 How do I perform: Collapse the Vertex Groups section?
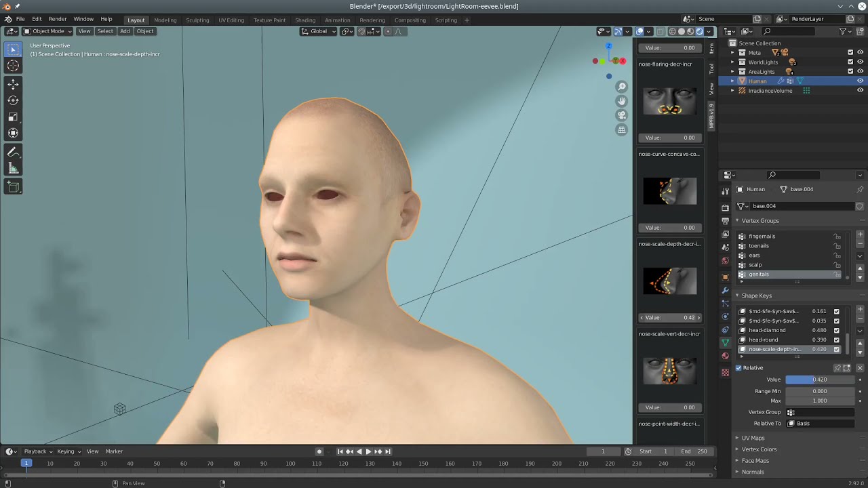click(x=737, y=220)
